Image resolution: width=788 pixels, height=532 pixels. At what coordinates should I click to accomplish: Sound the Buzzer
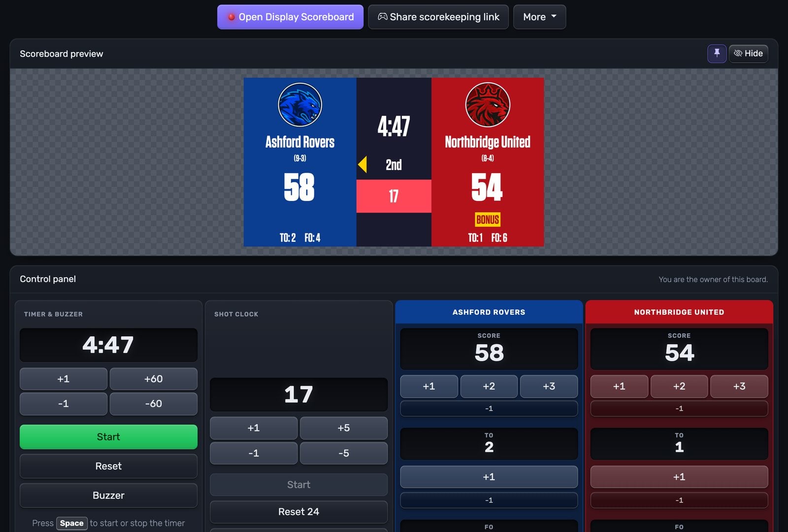point(108,496)
